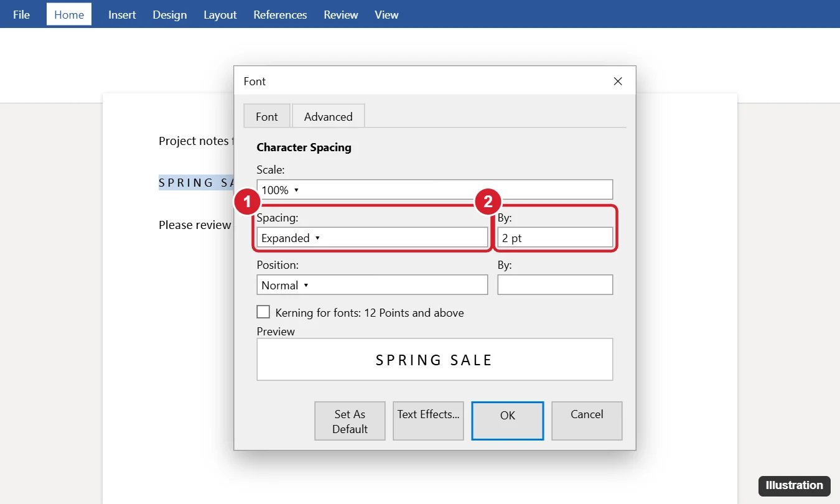Close the Font dialog with X
Image resolution: width=840 pixels, height=504 pixels.
[618, 82]
